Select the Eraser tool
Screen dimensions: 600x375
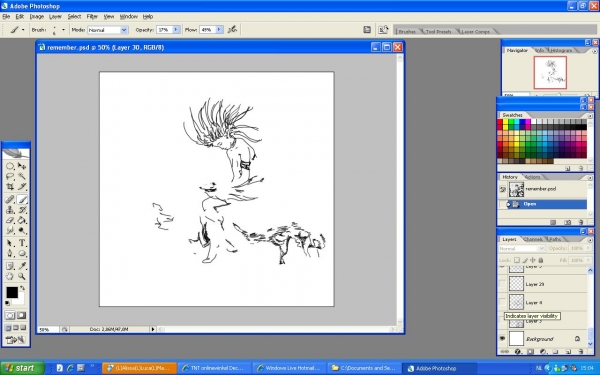click(x=10, y=220)
